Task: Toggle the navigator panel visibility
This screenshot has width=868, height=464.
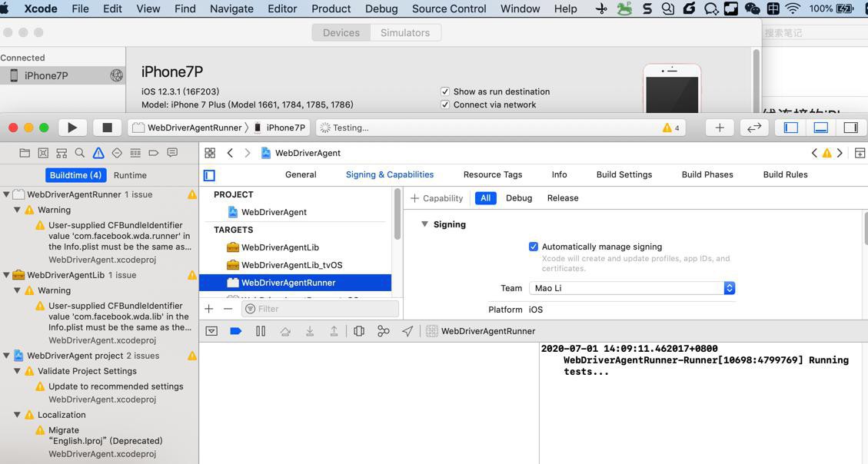Action: (791, 128)
